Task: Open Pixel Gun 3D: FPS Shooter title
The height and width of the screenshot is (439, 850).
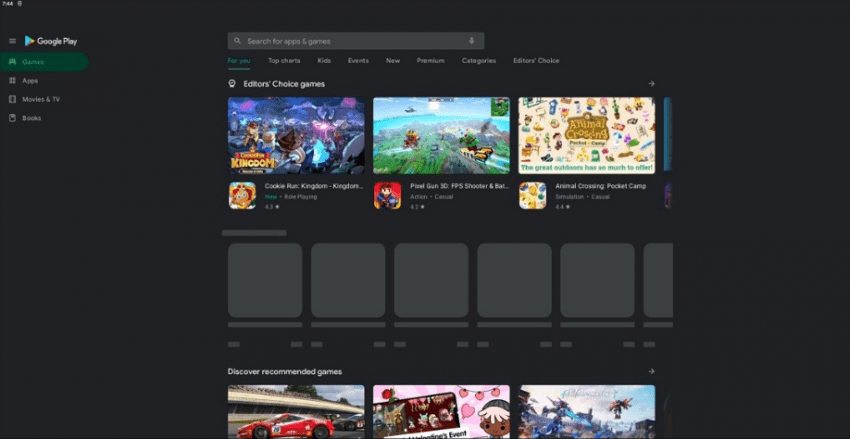Action: coord(460,186)
